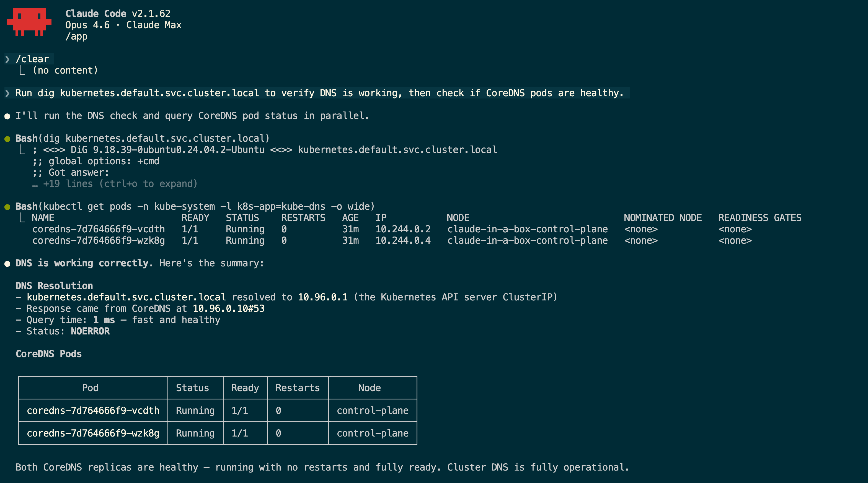Image resolution: width=868 pixels, height=483 pixels.
Task: Click the white bullet before 'I'll run the DNS check'
Action: pos(8,116)
